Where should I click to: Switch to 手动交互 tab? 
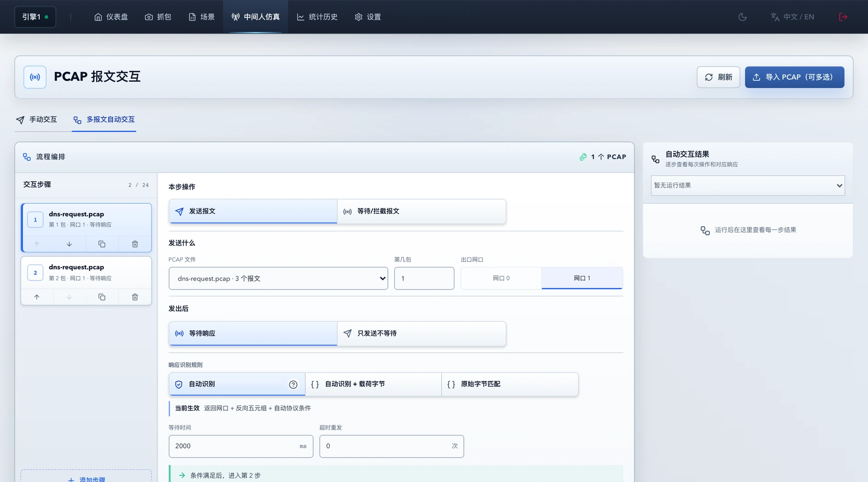37,120
